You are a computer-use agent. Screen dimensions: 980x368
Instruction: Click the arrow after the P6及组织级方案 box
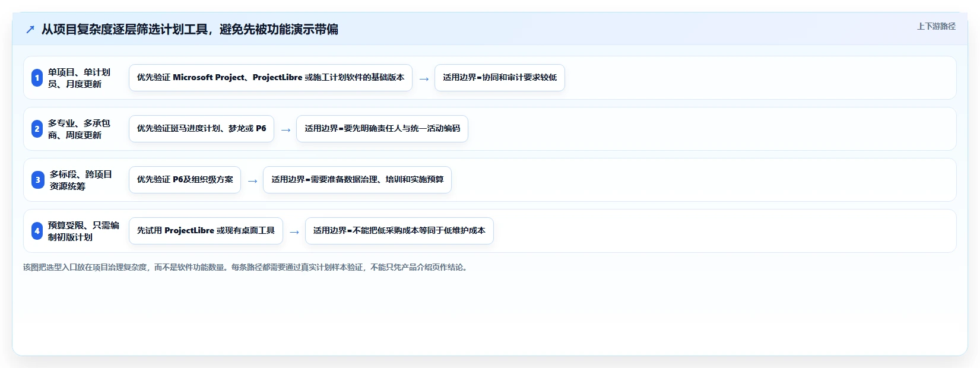coord(252,181)
